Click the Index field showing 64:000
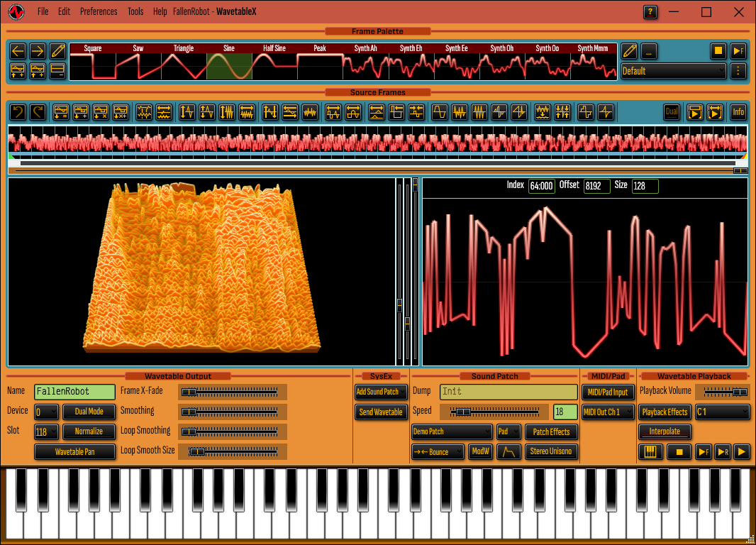Screen dimensions: 756x545 [x=541, y=186]
